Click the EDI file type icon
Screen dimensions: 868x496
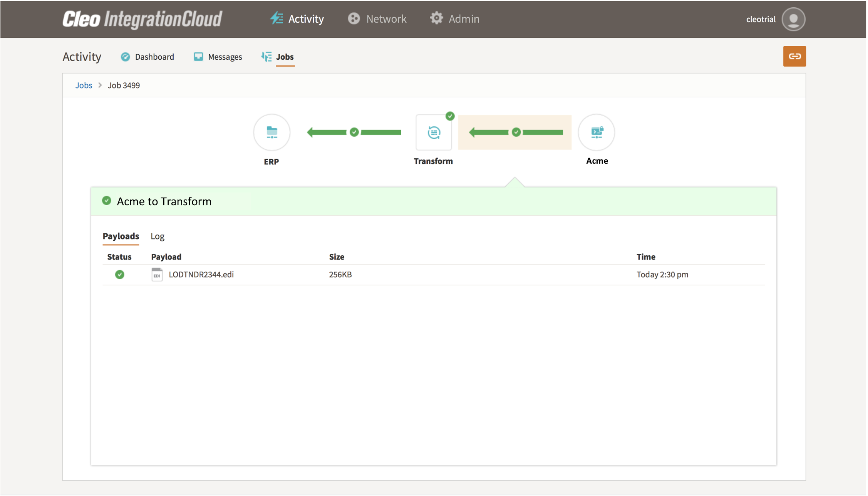point(157,275)
